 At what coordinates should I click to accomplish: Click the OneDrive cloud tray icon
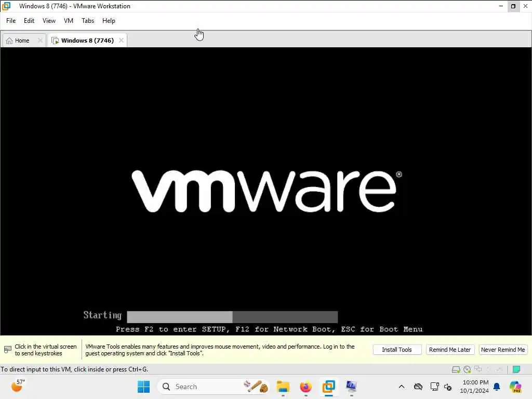point(418,387)
